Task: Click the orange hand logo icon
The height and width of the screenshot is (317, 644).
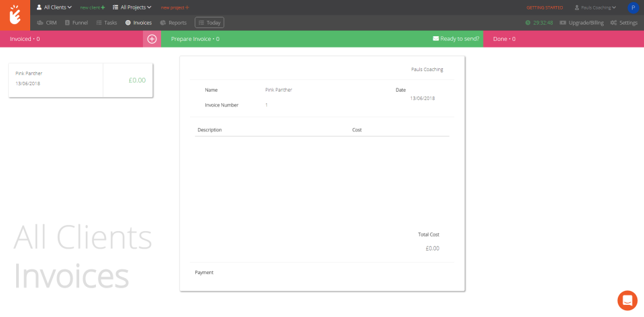Action: (15, 15)
